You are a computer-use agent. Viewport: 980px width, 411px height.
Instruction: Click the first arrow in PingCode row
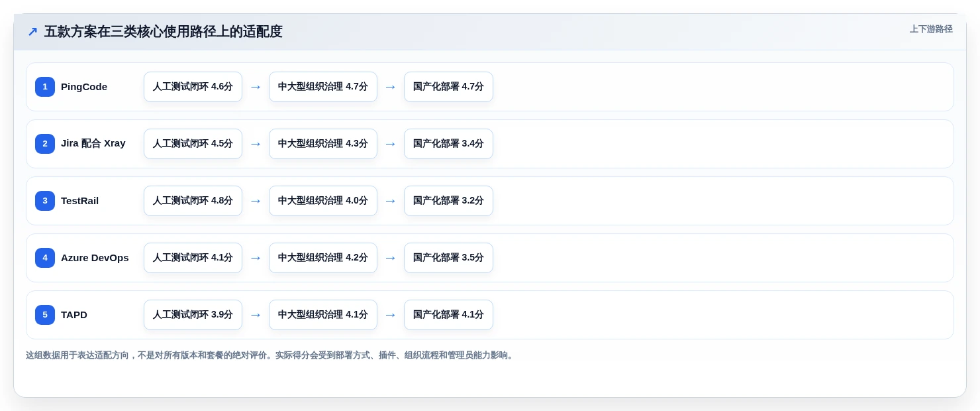point(256,87)
